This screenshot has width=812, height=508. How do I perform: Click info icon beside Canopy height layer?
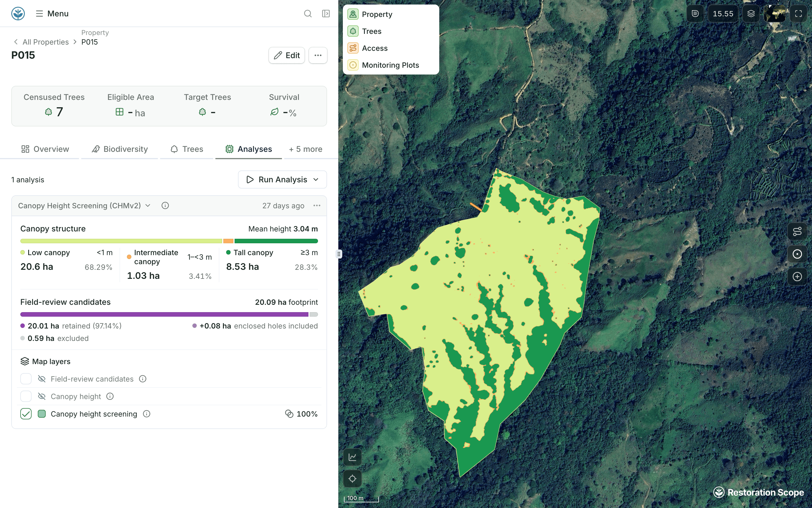[110, 397]
